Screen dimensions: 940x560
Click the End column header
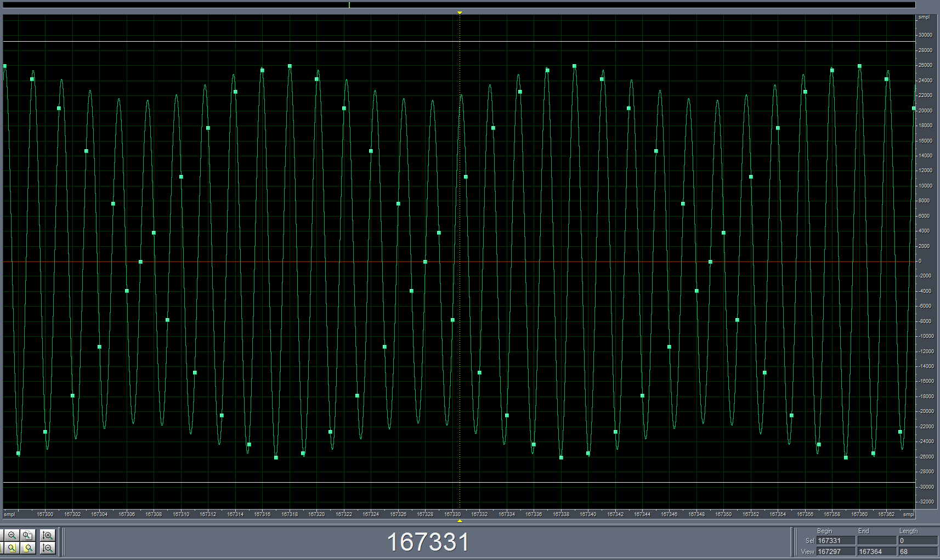coord(864,531)
